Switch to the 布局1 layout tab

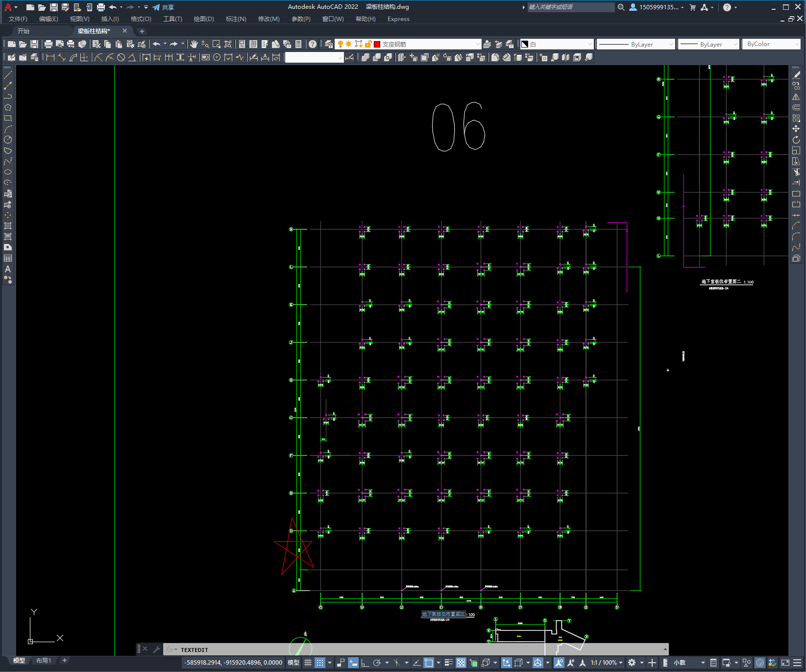point(44,660)
